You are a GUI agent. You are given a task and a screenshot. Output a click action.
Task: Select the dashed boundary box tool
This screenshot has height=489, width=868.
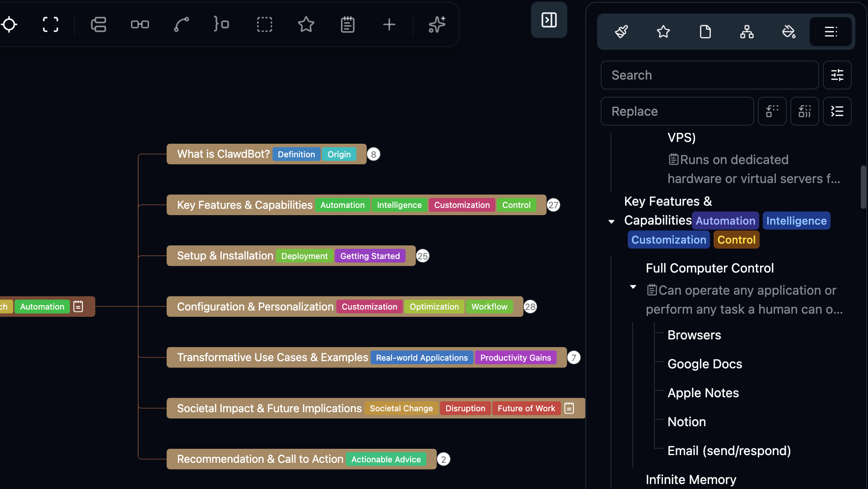(x=264, y=24)
